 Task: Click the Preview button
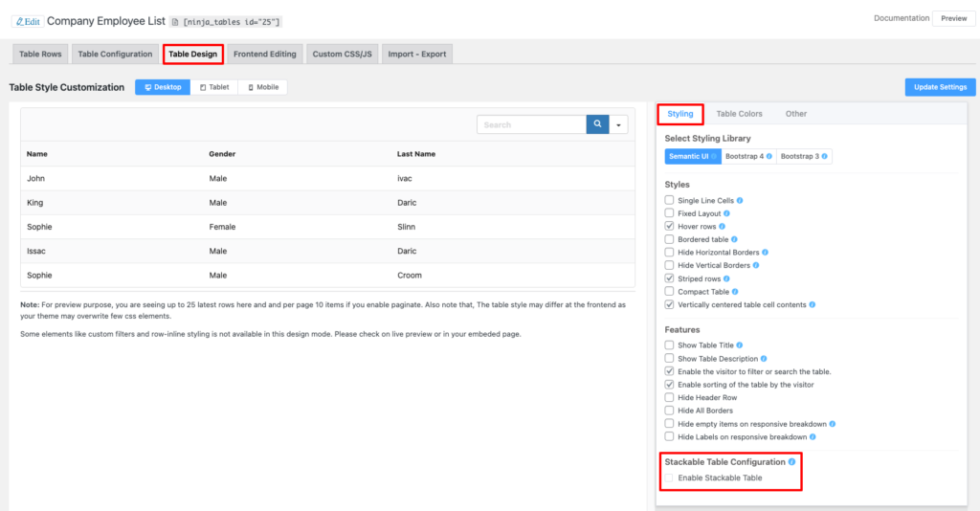point(954,19)
